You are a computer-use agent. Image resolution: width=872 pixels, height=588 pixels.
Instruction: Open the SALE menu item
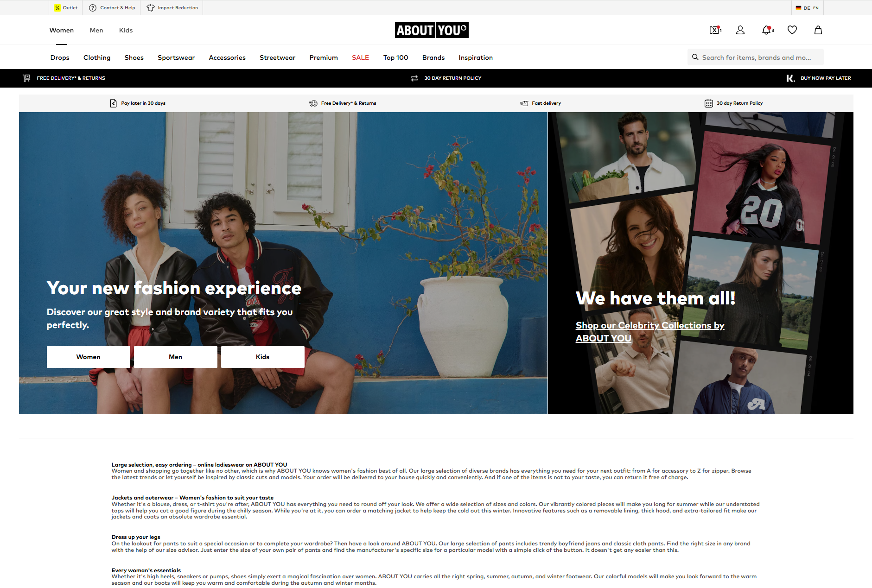360,57
